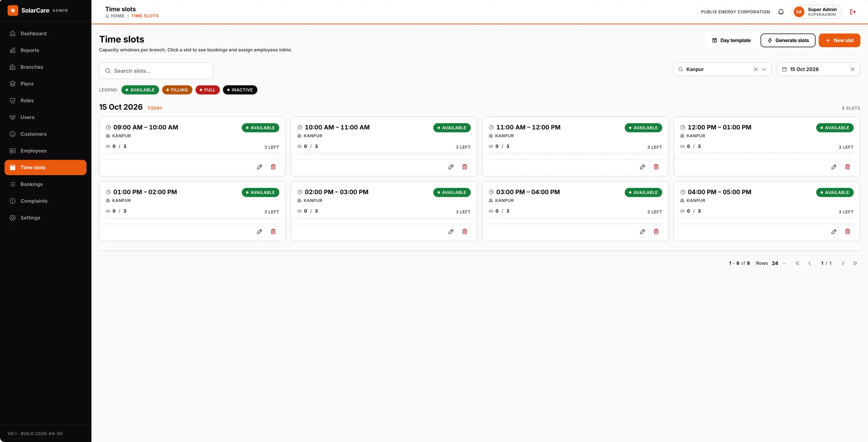This screenshot has height=442, width=868.
Task: Open Complaints in the sidebar
Action: tap(46, 201)
